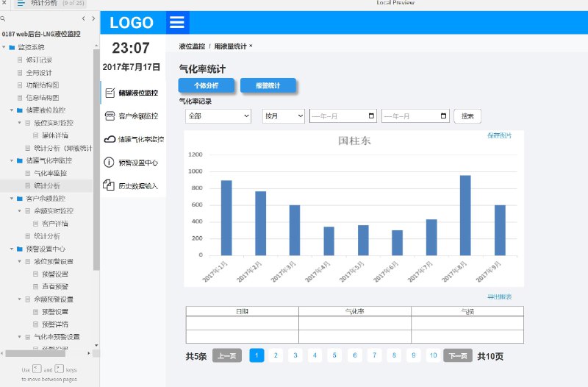Screen dimensions: 588x387
Task: Open the sitemap pages menu icon
Action: point(21,4)
